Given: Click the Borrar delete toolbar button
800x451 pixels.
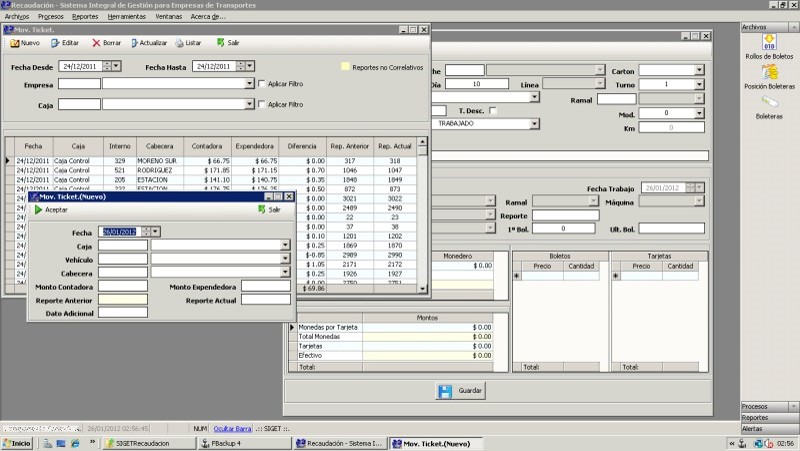Looking at the screenshot, I should pos(106,43).
